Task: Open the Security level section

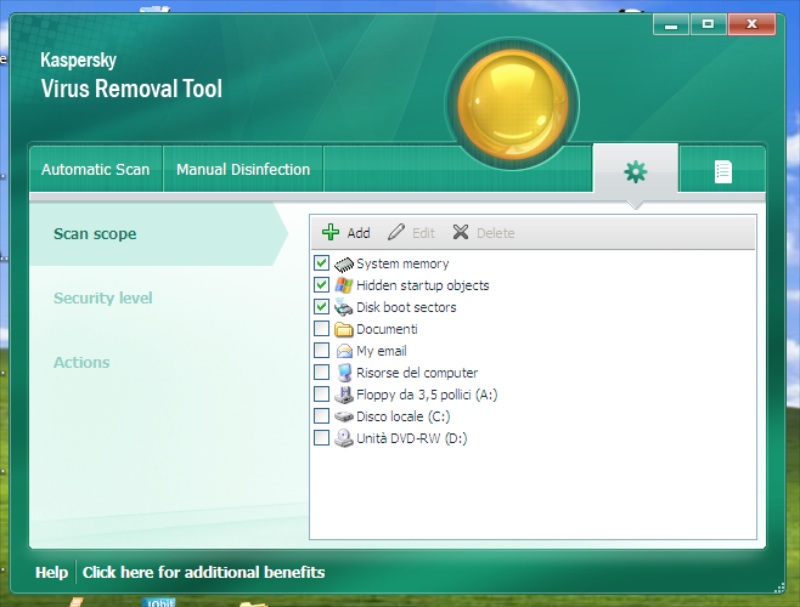Action: (103, 298)
